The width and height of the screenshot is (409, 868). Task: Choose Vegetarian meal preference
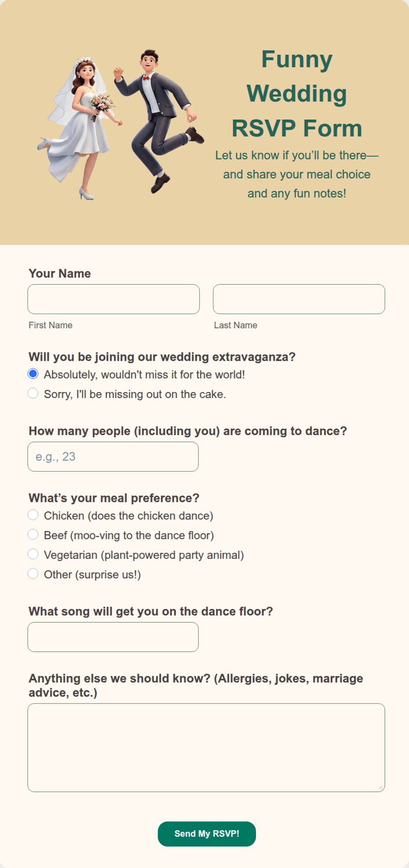(x=33, y=554)
